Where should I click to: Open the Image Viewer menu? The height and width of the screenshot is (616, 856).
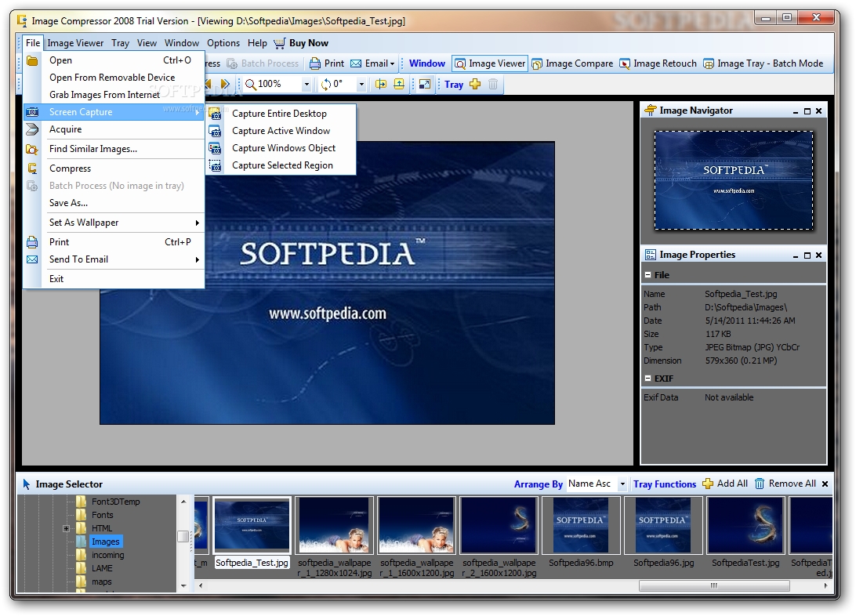pos(75,42)
